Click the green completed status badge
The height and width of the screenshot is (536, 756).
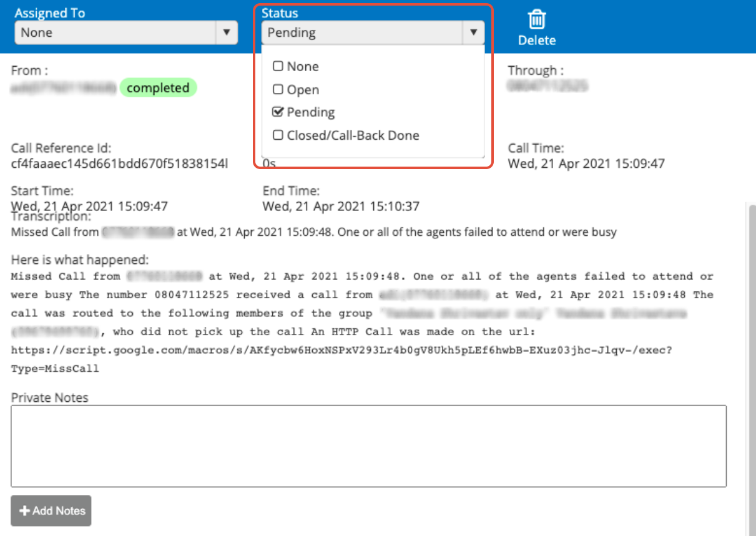[x=158, y=88]
